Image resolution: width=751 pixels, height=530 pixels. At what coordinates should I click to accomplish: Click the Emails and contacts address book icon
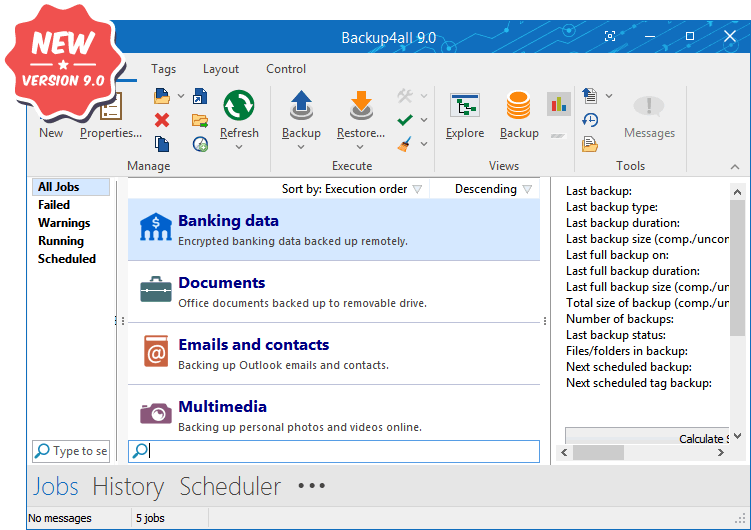coord(156,351)
